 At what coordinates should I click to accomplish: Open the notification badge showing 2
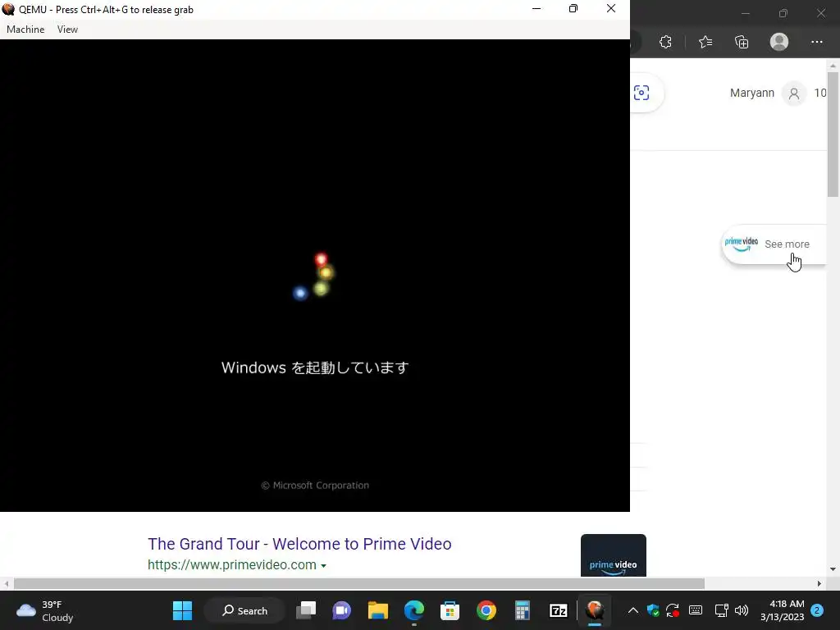coord(817,610)
